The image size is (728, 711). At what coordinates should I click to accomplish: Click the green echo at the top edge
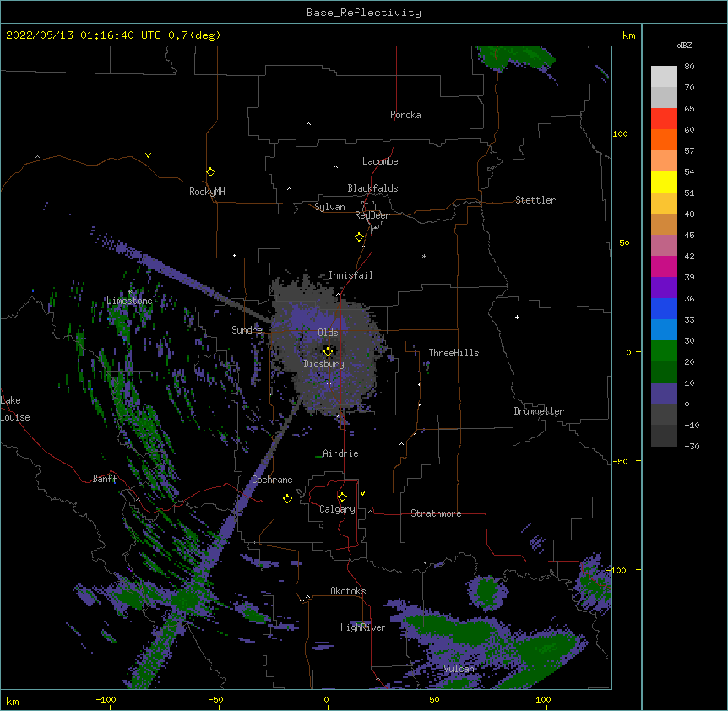click(x=515, y=57)
